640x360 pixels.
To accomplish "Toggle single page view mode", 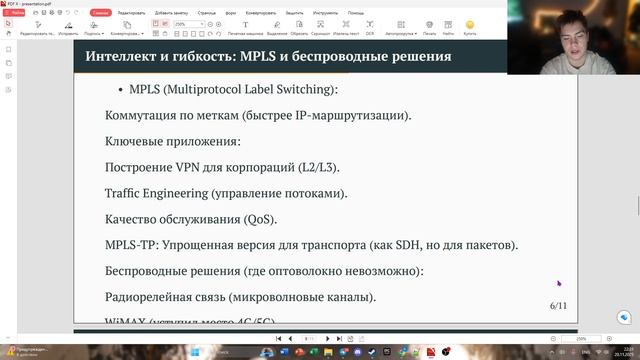I will pyautogui.click(x=156, y=24).
